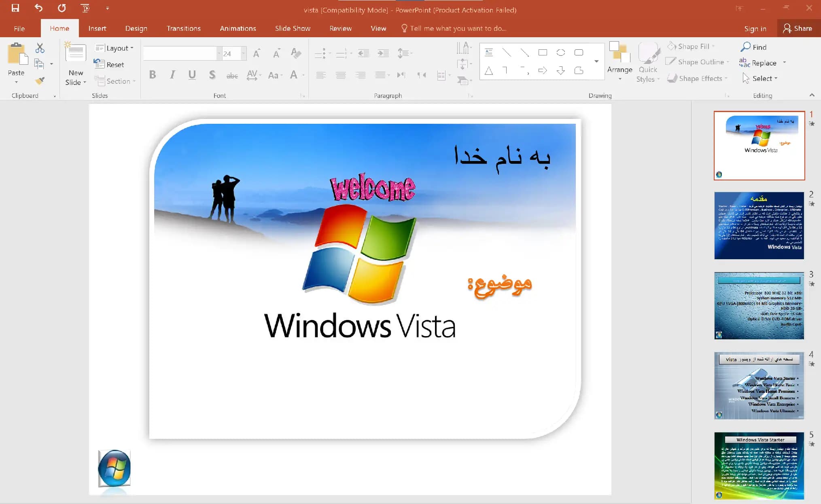
Task: Click the Format Painter brush icon
Action: point(39,81)
